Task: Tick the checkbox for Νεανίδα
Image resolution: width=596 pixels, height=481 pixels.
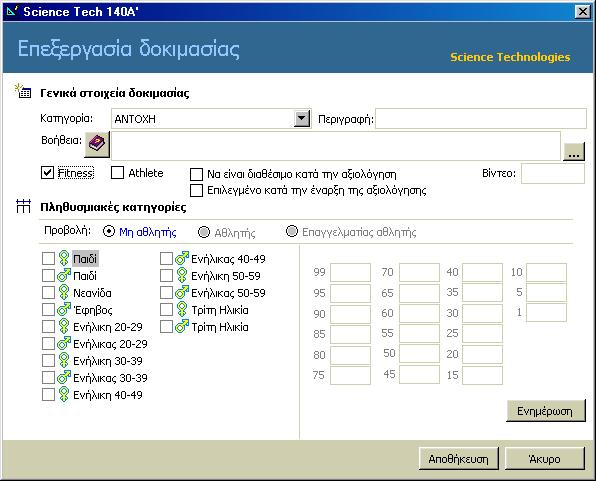Action: 48,292
